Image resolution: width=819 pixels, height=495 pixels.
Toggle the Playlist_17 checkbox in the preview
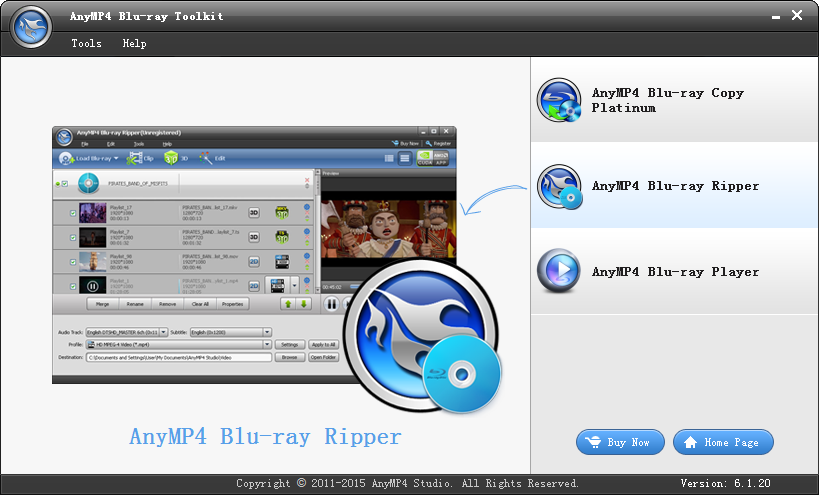click(x=73, y=212)
